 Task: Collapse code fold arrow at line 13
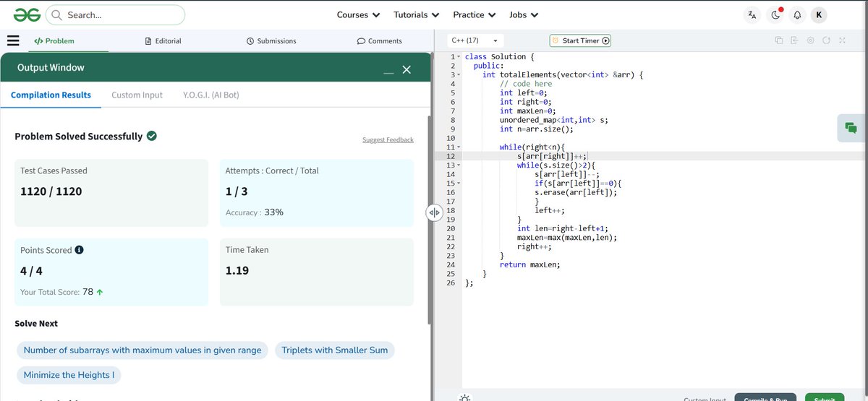coord(459,165)
